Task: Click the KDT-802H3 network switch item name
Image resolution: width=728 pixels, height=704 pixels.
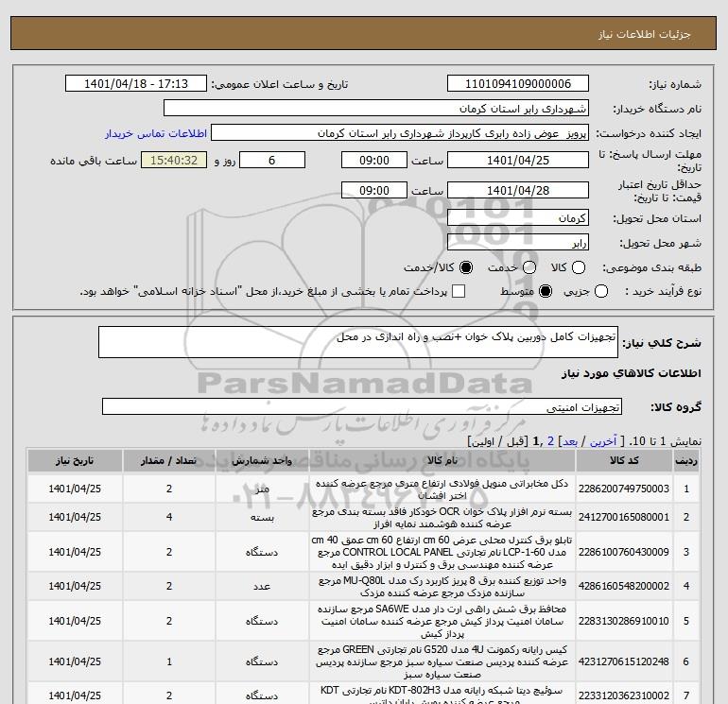Action: (x=442, y=695)
